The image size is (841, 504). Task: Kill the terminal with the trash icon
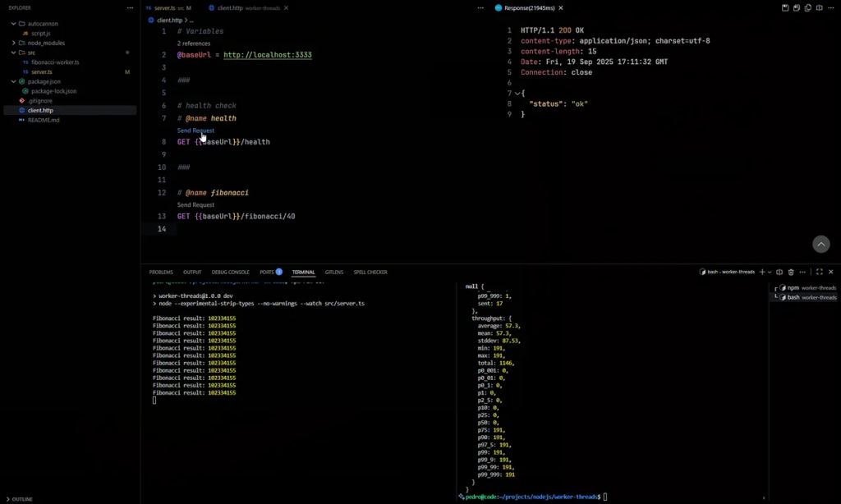[791, 272]
